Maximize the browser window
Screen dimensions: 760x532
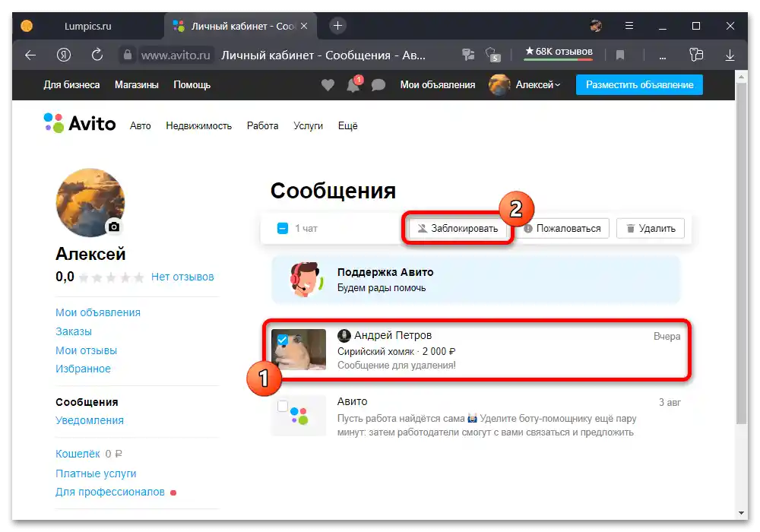pyautogui.click(x=696, y=26)
